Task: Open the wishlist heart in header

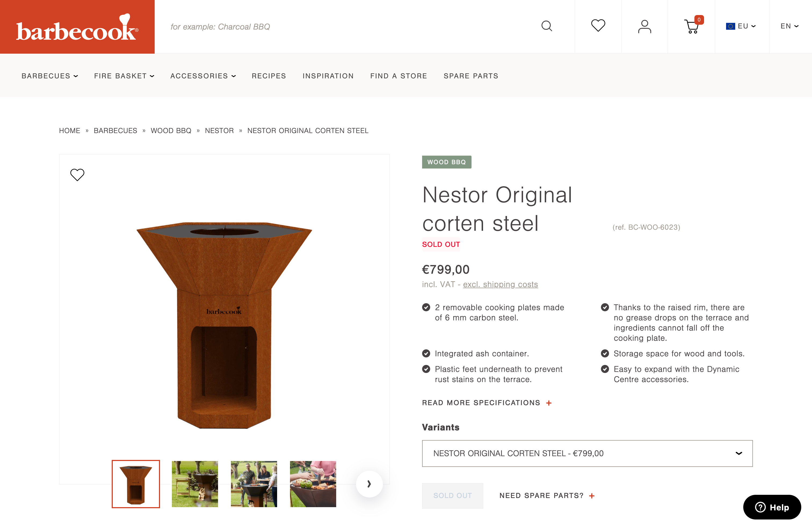Action: pyautogui.click(x=598, y=25)
